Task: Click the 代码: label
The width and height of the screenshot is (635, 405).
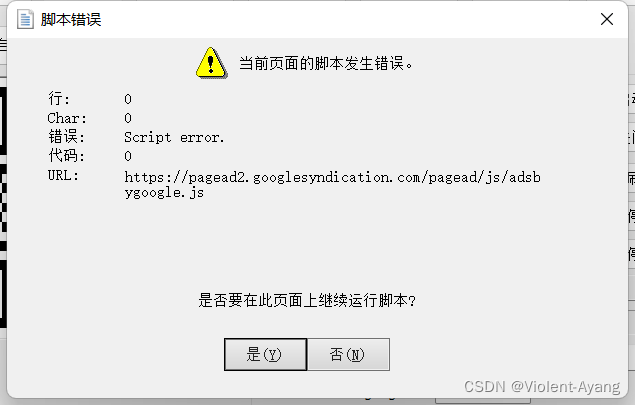Action: click(66, 156)
